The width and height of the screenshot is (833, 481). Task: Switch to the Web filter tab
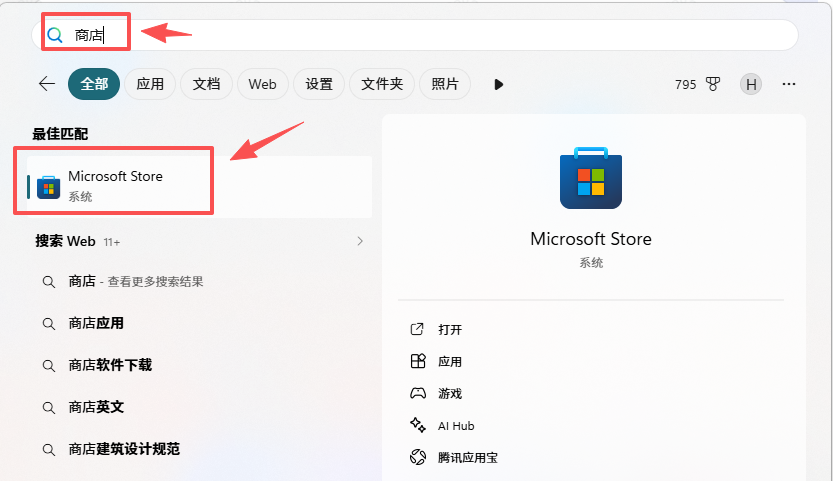tap(262, 84)
